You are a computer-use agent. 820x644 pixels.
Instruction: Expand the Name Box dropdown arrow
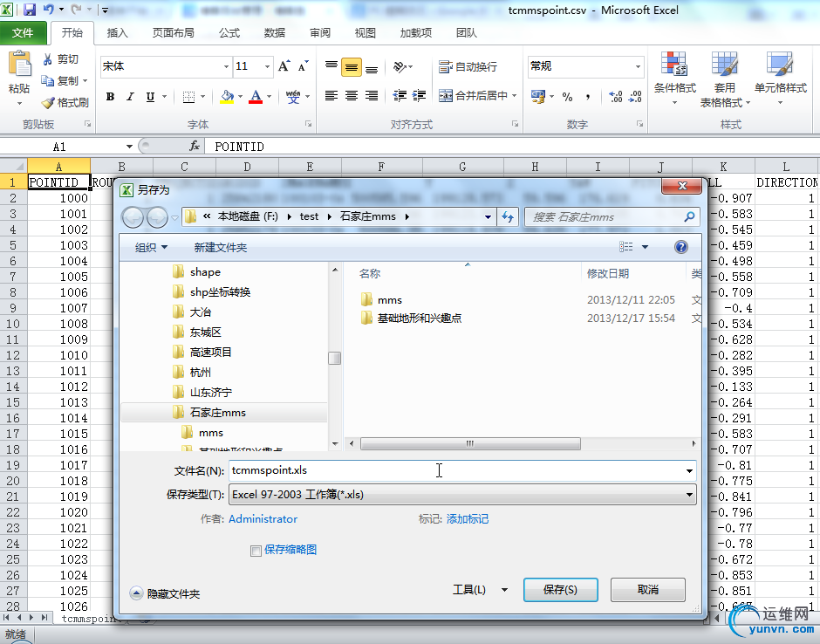click(x=128, y=147)
